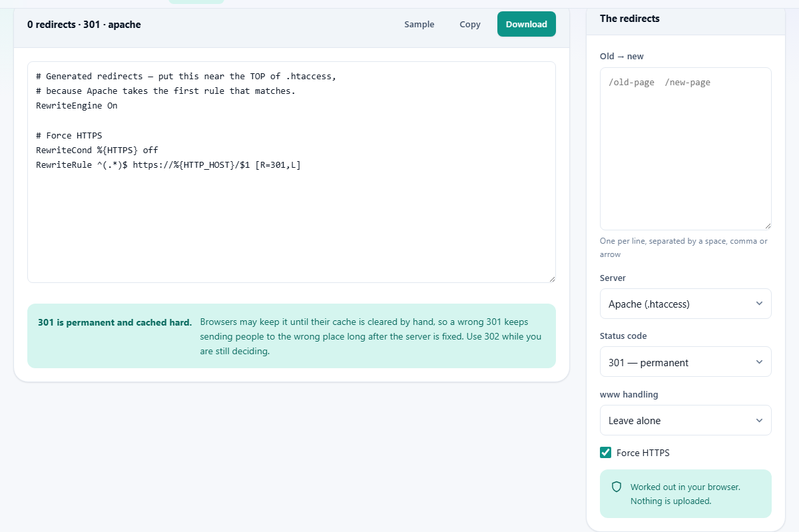
Task: Click the Download button
Action: pyautogui.click(x=526, y=24)
